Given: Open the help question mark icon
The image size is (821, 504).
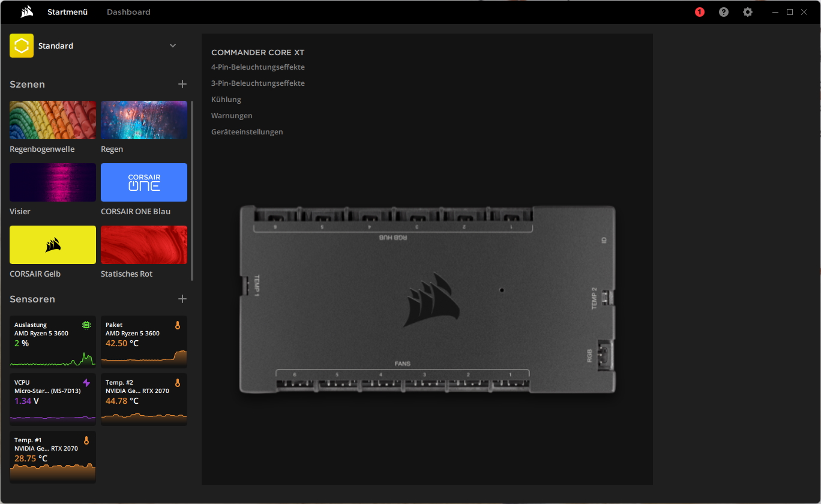Looking at the screenshot, I should point(724,12).
